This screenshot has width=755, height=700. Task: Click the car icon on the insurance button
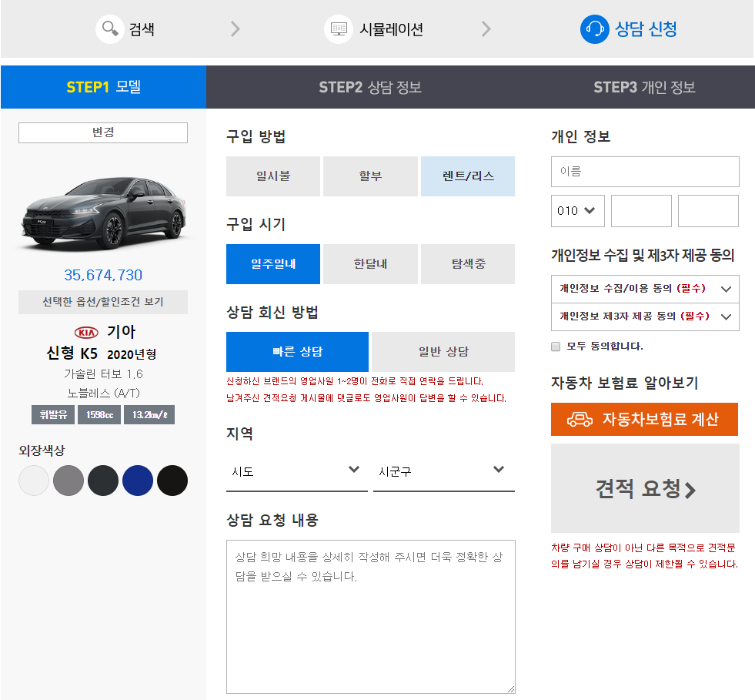pos(580,419)
